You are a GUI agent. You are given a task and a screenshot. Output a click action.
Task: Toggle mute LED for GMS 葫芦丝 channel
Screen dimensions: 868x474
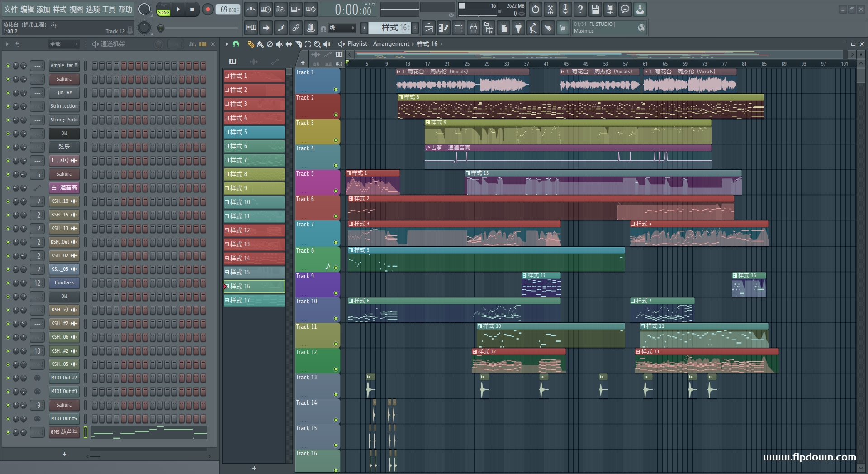point(8,432)
